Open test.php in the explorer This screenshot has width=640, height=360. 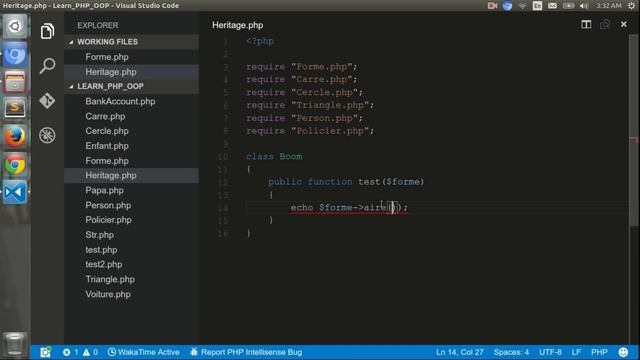coord(131,250)
